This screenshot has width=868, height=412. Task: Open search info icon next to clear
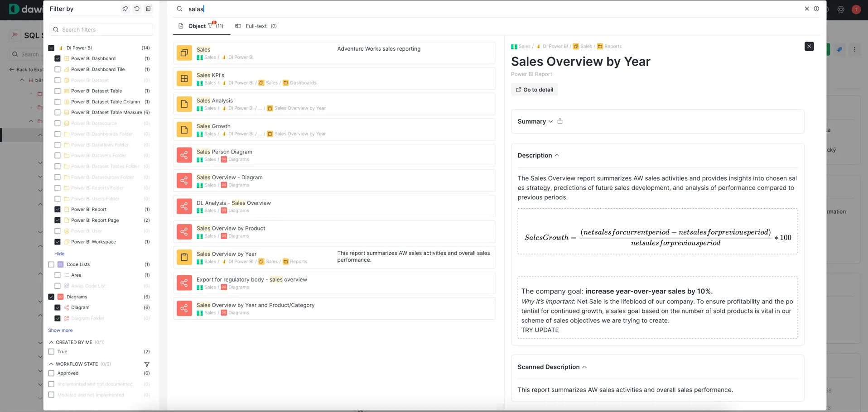[x=816, y=9]
